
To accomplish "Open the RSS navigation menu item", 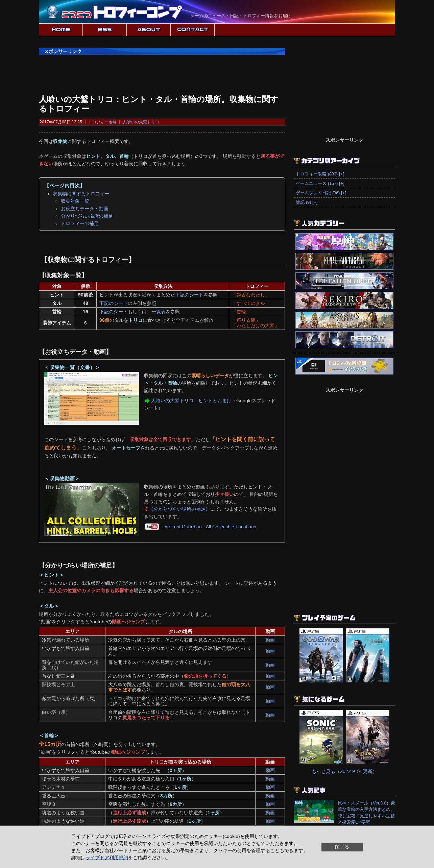I will [x=105, y=30].
